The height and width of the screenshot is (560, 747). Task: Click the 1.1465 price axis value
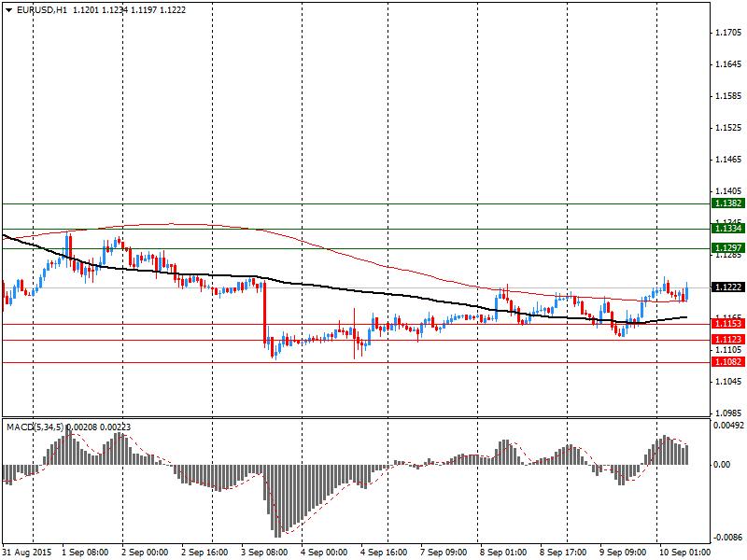pyautogui.click(x=728, y=160)
